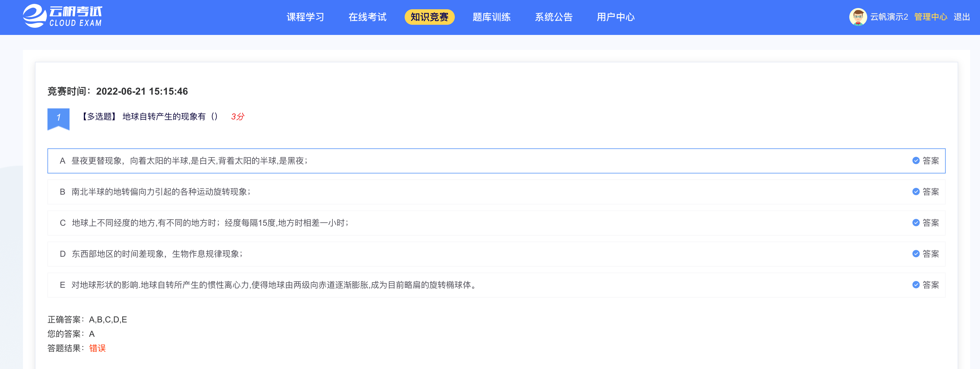This screenshot has width=980, height=369.
Task: Open the 在线考试 menu
Action: coord(367,17)
